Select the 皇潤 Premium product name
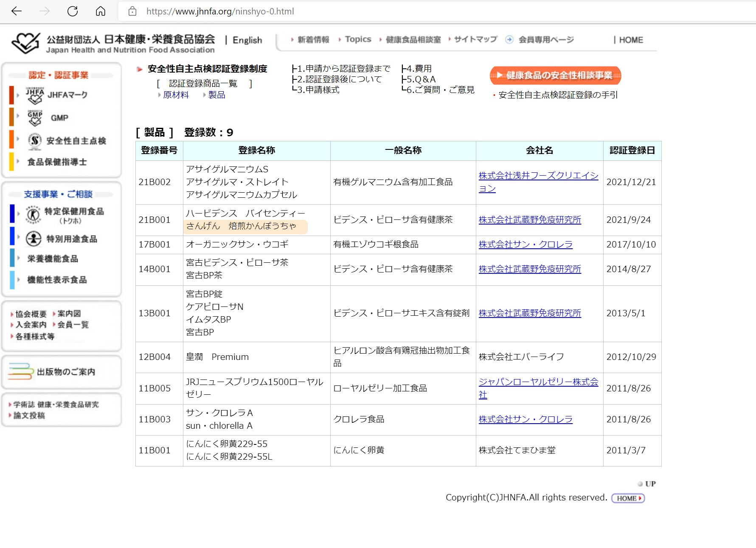The image size is (756, 548). pos(217,357)
